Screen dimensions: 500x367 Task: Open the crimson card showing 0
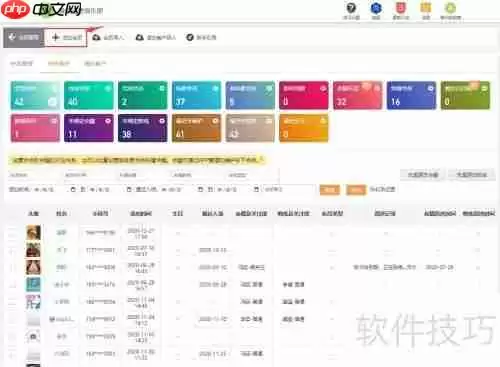coord(304,95)
